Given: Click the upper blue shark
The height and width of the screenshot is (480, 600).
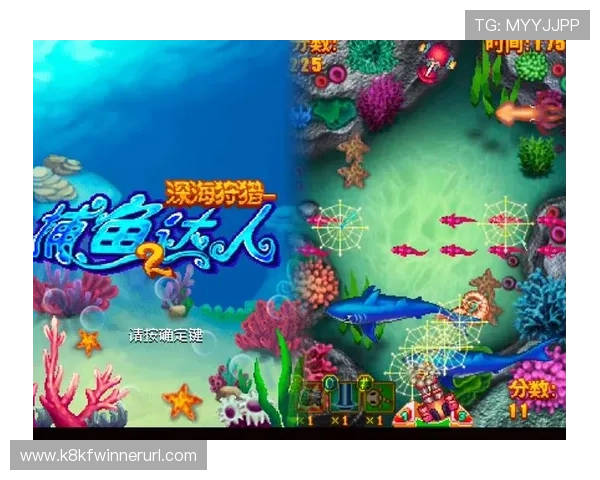Looking at the screenshot, I should (x=380, y=308).
